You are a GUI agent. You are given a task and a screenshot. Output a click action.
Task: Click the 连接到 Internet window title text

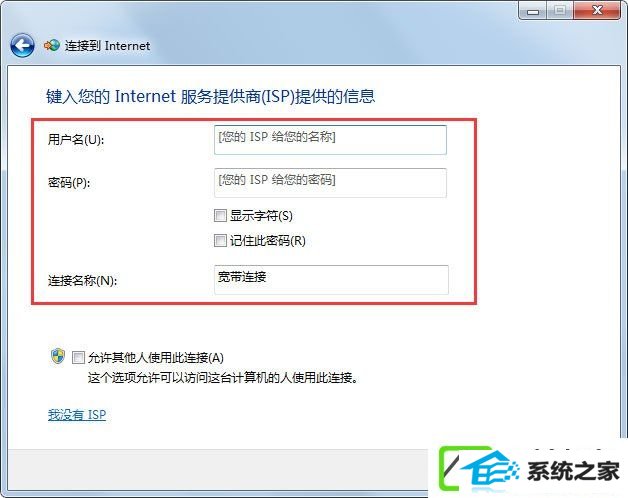(x=107, y=46)
